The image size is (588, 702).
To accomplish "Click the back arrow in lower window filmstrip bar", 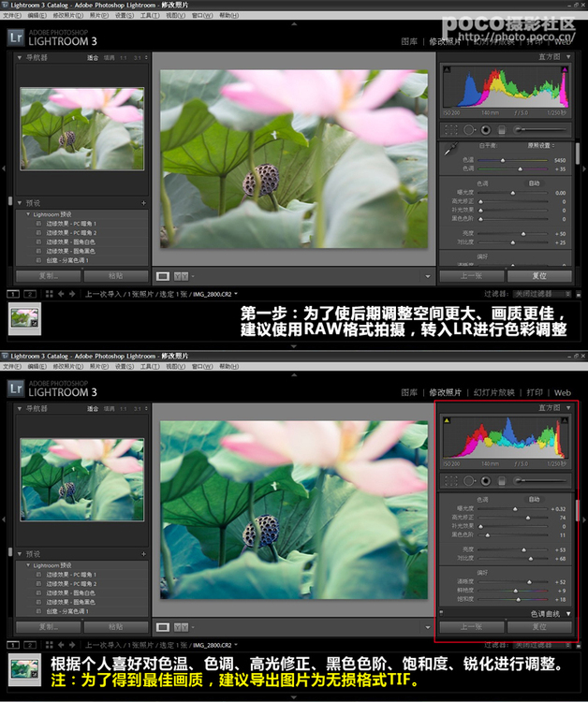I will pos(61,645).
